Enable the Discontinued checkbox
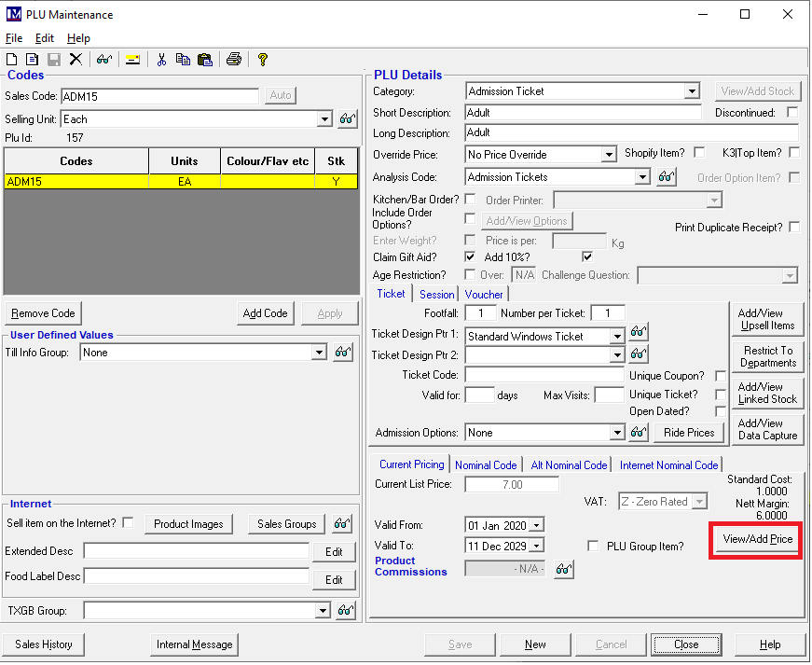This screenshot has width=812, height=665. coord(792,113)
